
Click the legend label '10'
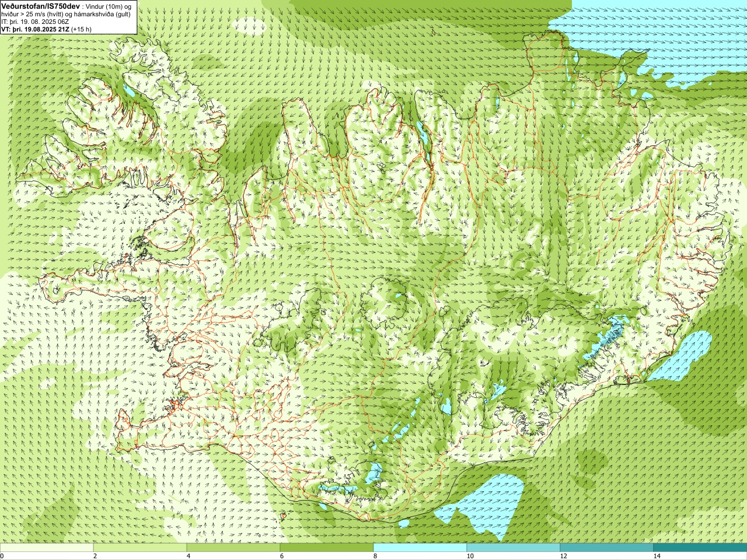(x=470, y=556)
